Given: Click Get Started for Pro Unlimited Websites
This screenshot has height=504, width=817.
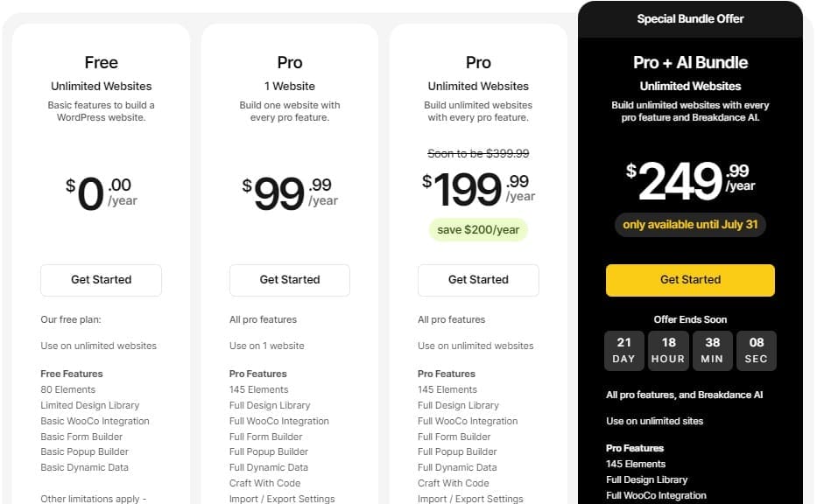Looking at the screenshot, I should click(x=478, y=280).
